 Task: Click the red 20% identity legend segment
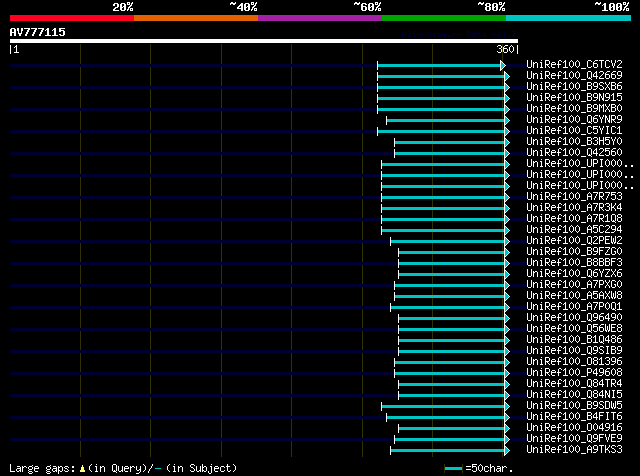tap(72, 18)
